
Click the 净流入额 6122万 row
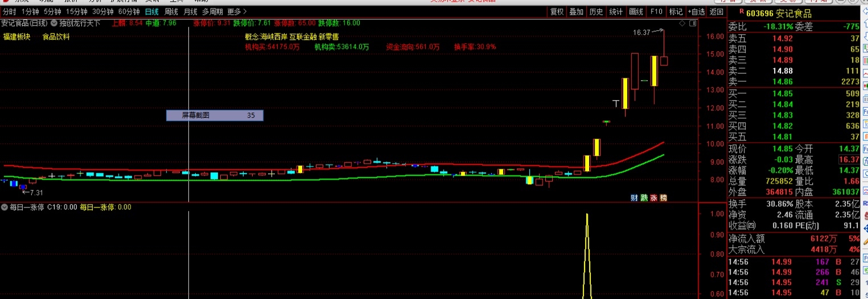[x=794, y=238]
